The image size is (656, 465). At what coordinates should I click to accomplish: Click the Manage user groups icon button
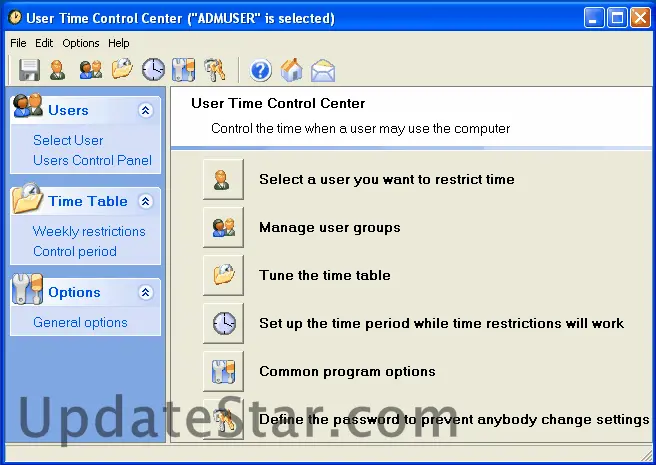pos(223,227)
